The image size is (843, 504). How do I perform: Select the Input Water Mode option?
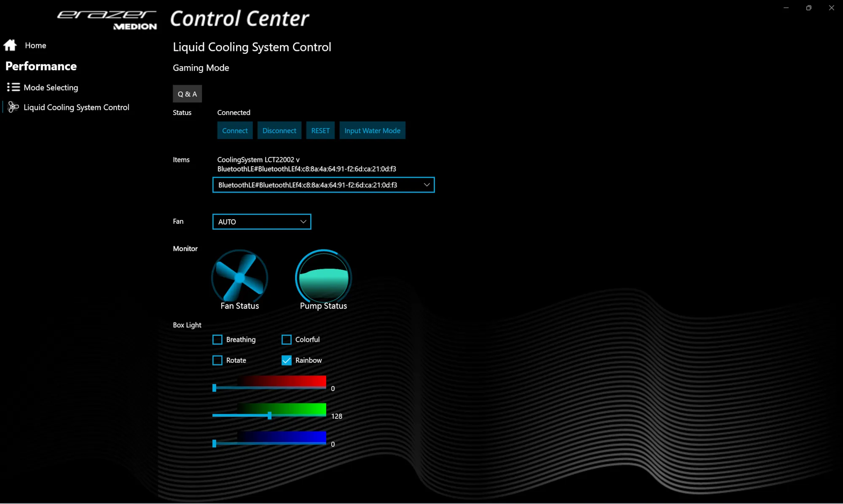pos(372,130)
